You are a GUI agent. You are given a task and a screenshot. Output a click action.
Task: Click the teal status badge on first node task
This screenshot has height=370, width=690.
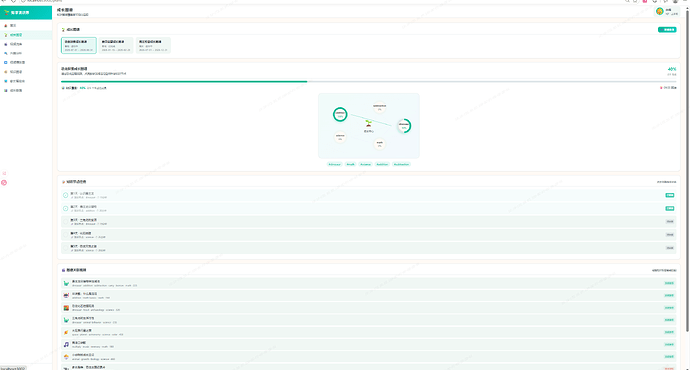pyautogui.click(x=669, y=195)
